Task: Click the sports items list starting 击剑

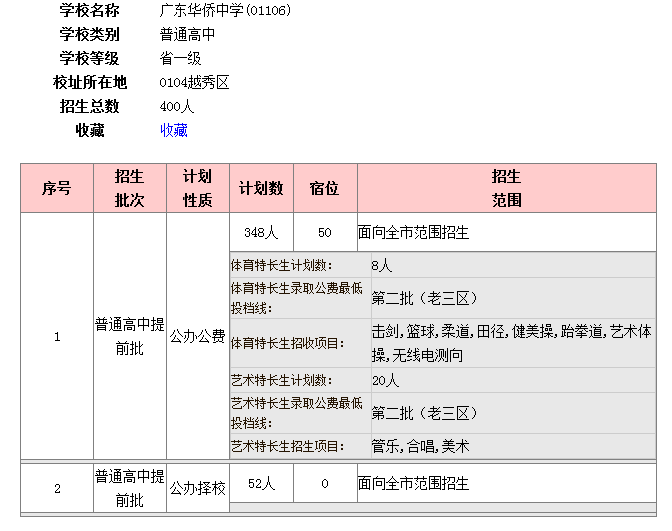Action: [x=512, y=343]
